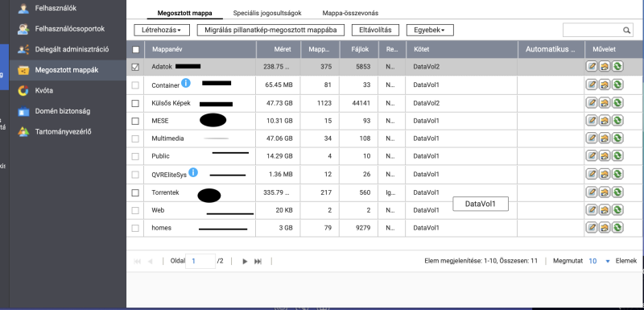Viewport: 644px width, 310px height.
Task: Edit properties icon for homes folder
Action: click(x=591, y=227)
